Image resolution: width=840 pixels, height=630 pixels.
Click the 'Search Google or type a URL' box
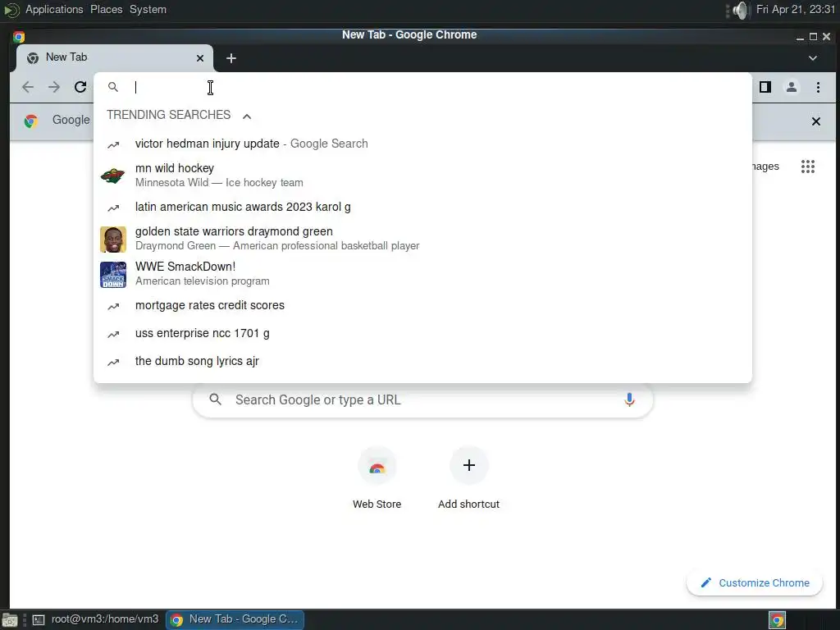(422, 399)
